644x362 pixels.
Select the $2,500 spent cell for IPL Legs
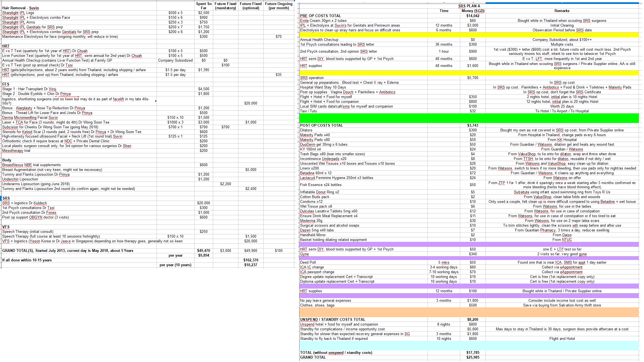click(x=204, y=13)
